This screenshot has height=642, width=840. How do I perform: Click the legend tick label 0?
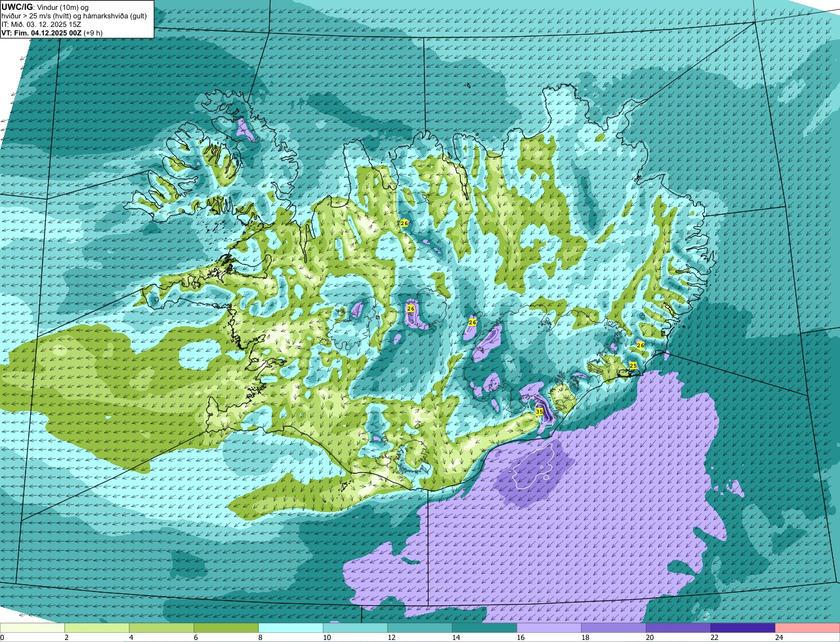click(2, 637)
